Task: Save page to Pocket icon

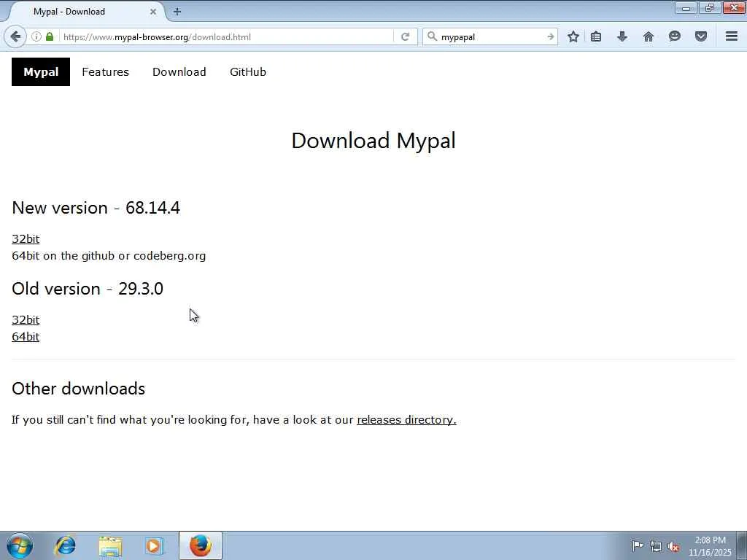Action: coord(701,36)
